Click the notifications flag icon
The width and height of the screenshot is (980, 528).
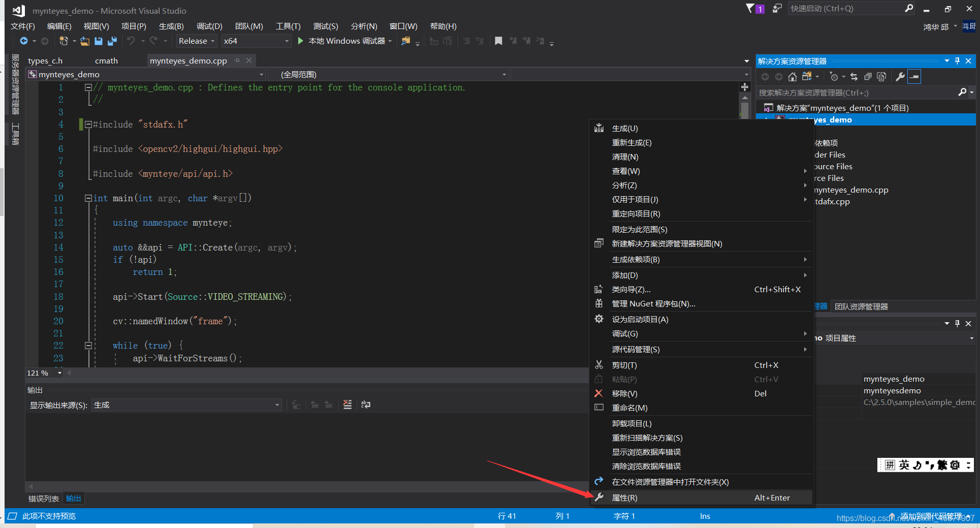pos(750,8)
